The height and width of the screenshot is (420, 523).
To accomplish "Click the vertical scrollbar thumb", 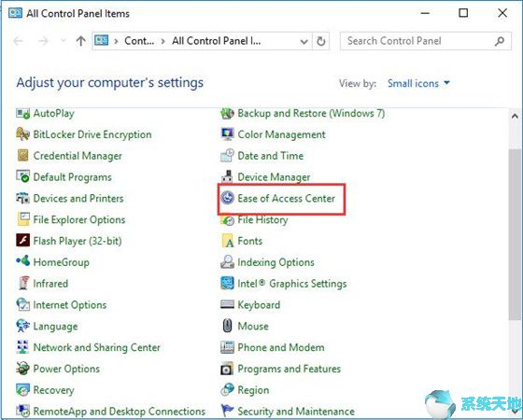I will 515,235.
